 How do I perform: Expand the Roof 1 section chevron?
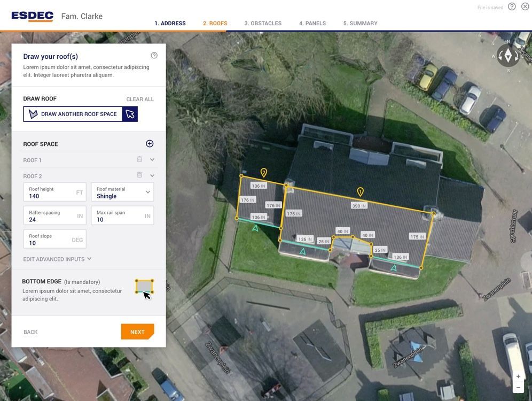[152, 158]
